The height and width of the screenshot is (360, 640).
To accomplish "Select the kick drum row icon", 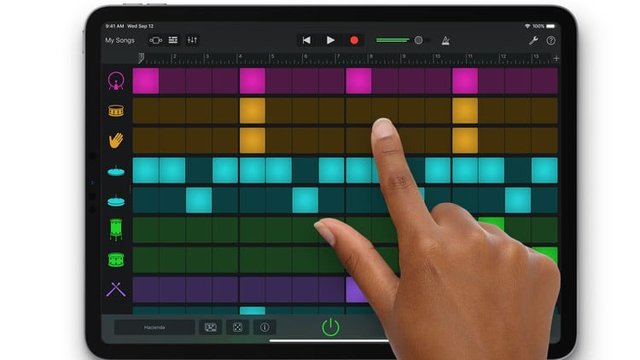I will pyautogui.click(x=116, y=81).
